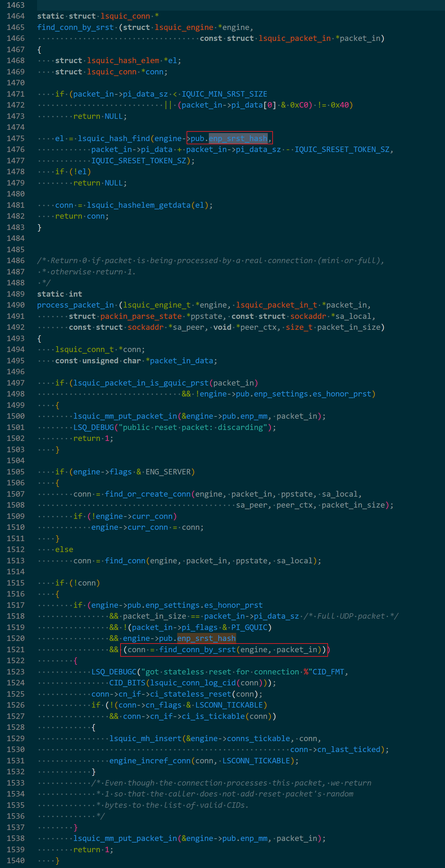Click es_honor_prst on line 1498

pyautogui.click(x=342, y=394)
